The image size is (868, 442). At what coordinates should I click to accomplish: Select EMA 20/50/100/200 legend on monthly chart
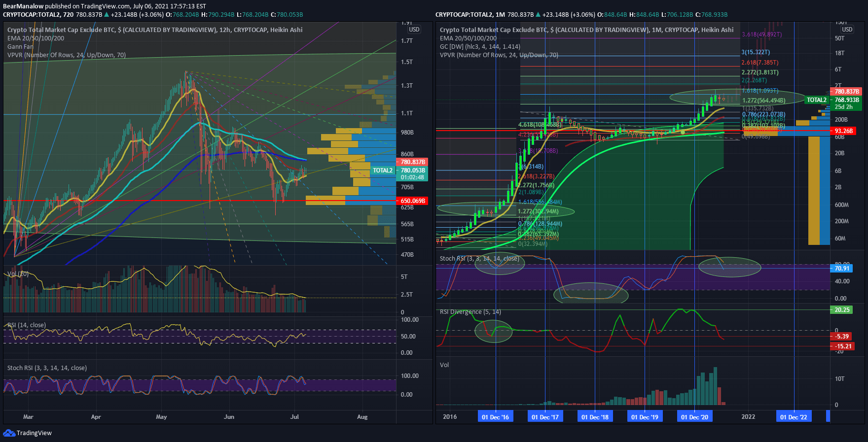coord(468,38)
